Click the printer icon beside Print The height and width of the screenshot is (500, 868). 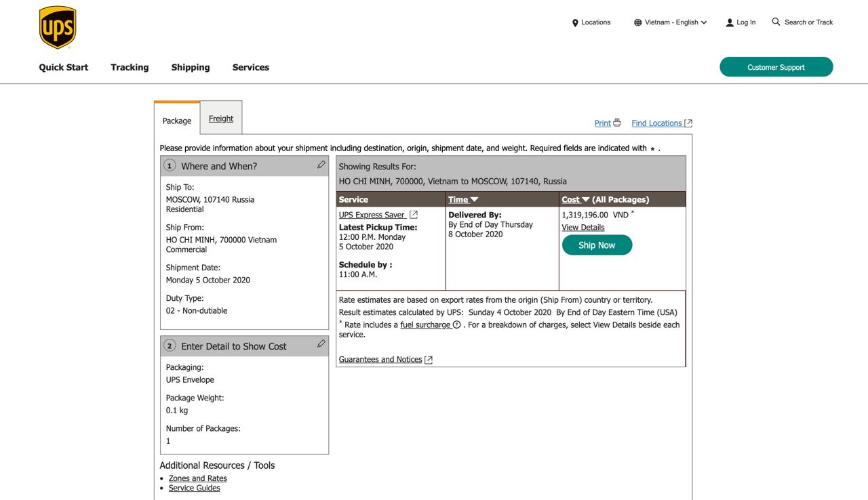(x=617, y=123)
